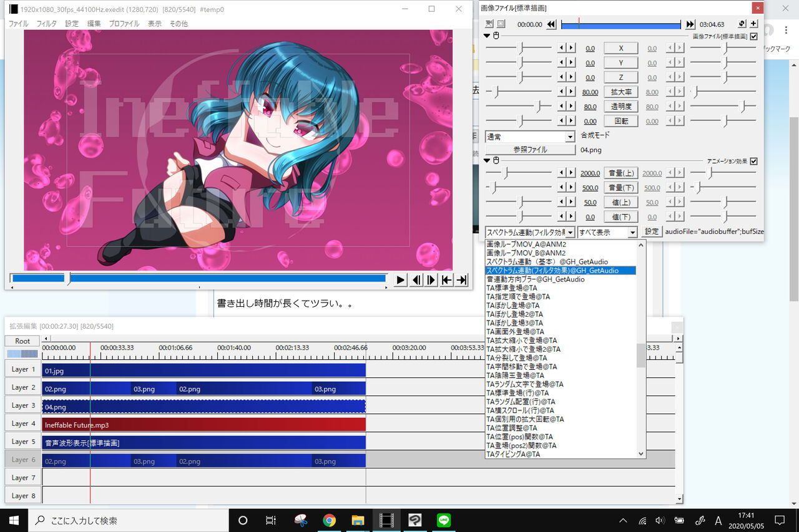Uncheck アニメーション効果 checkbox

click(x=753, y=161)
